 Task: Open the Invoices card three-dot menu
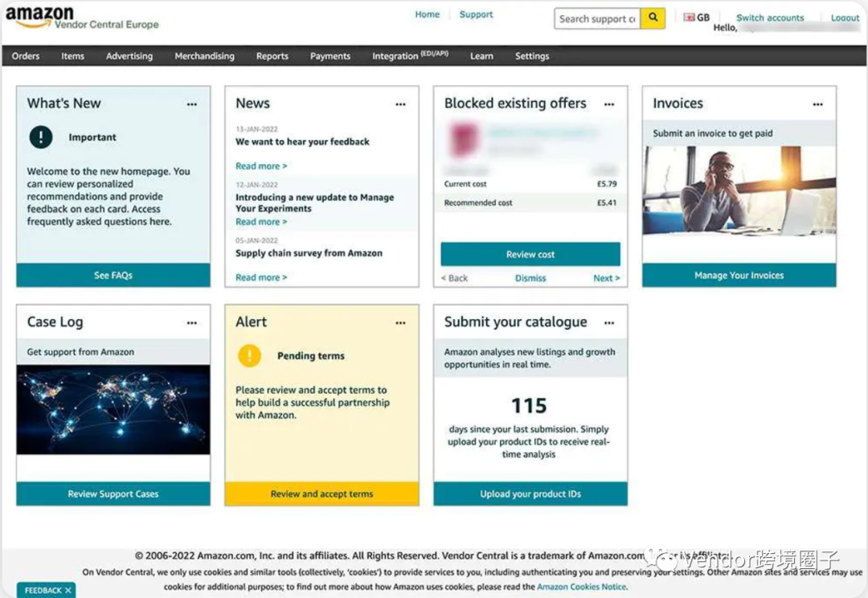[817, 104]
